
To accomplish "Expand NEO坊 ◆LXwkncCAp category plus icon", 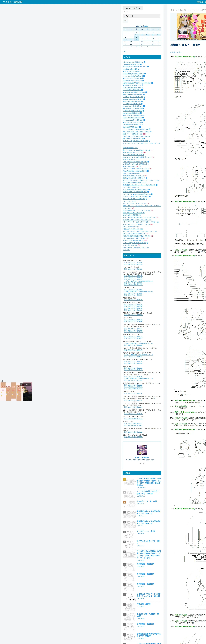I will (148, 67).
